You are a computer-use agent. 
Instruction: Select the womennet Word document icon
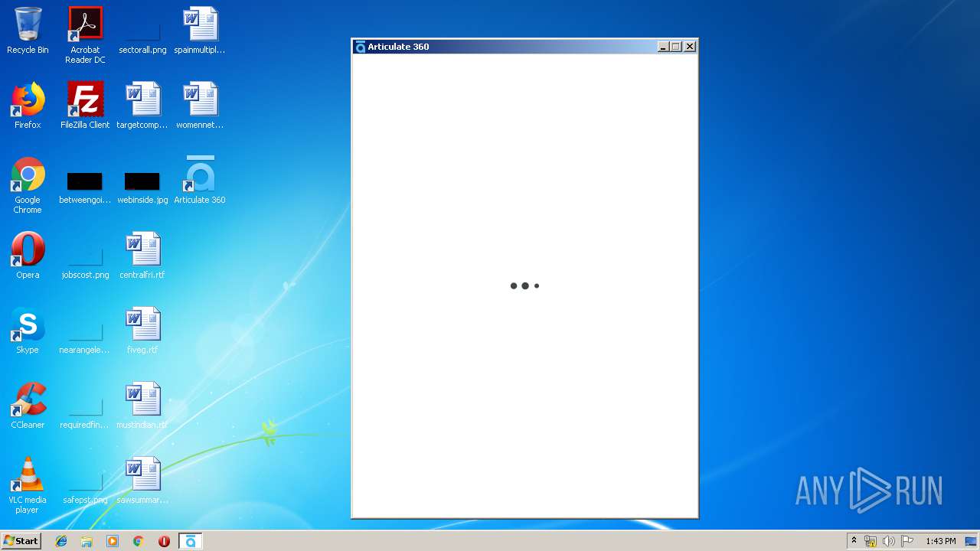click(x=200, y=107)
